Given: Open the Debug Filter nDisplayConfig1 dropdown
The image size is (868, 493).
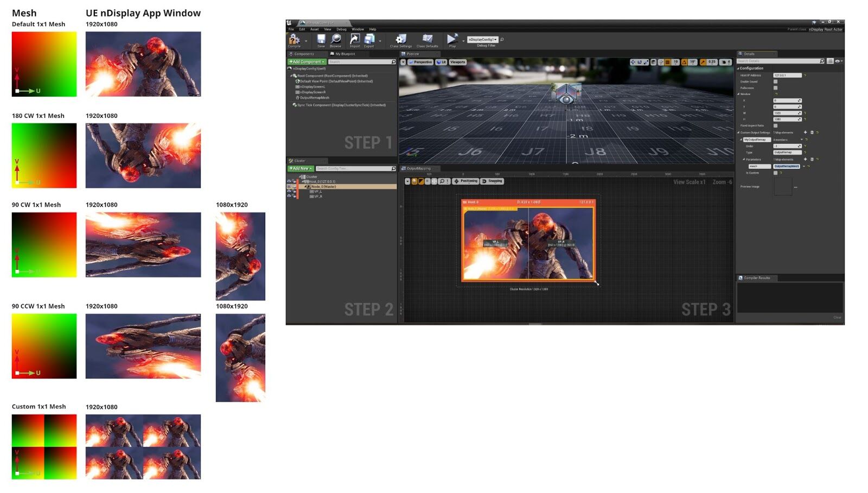Looking at the screenshot, I should point(482,40).
